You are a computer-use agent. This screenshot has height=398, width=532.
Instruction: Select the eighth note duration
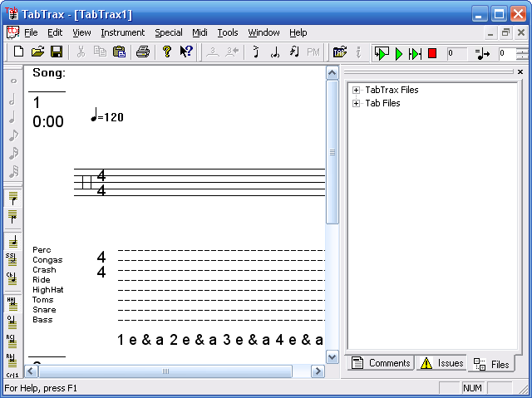pos(13,135)
